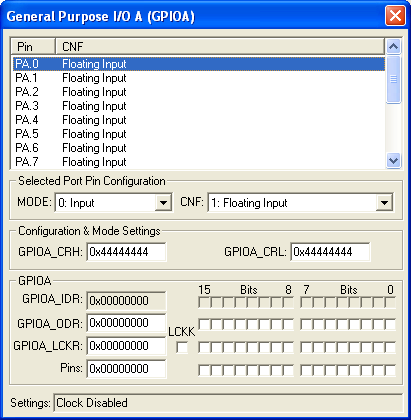Click the GPIOA_ODR value field

(x=126, y=323)
